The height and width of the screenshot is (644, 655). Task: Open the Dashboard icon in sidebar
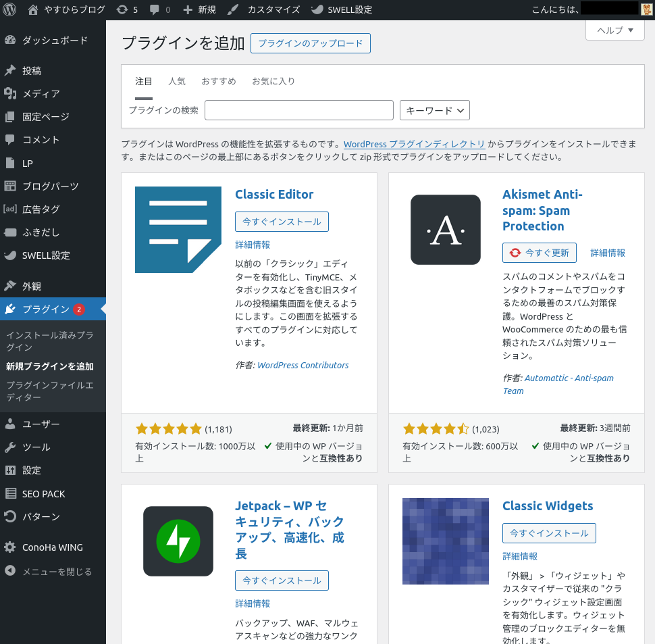pyautogui.click(x=10, y=41)
